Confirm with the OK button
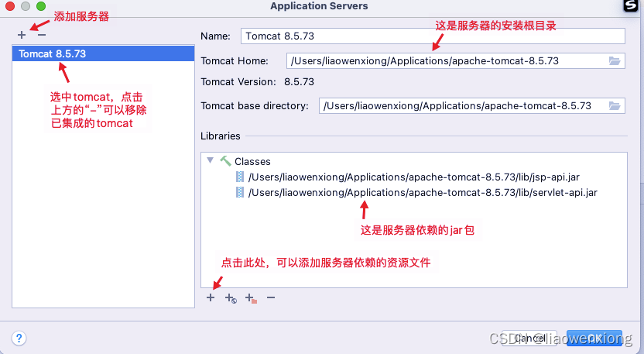 click(x=594, y=338)
